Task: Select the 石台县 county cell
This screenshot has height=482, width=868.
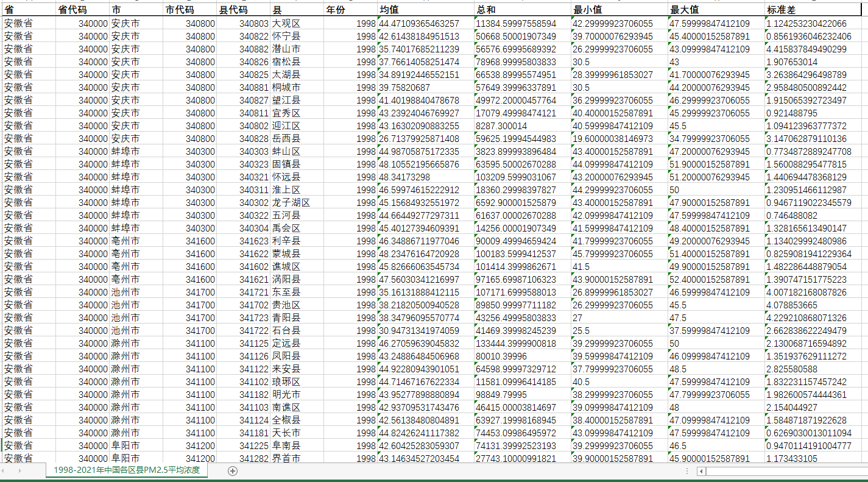Action: 297,330
